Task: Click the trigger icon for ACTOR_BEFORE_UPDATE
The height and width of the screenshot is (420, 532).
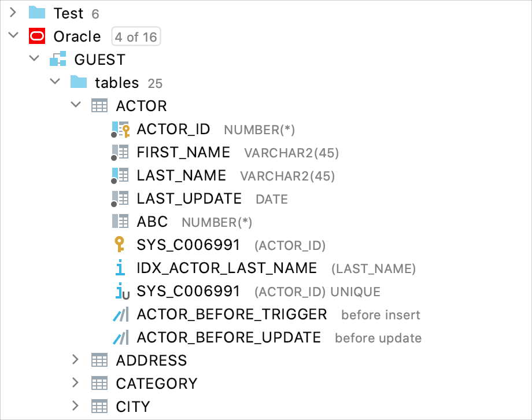Action: [120, 337]
